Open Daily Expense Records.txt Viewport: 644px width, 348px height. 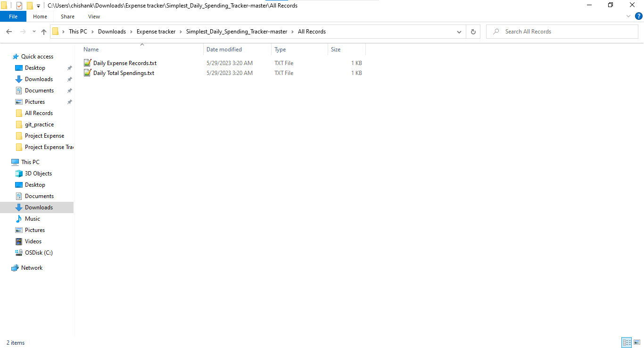(x=124, y=63)
